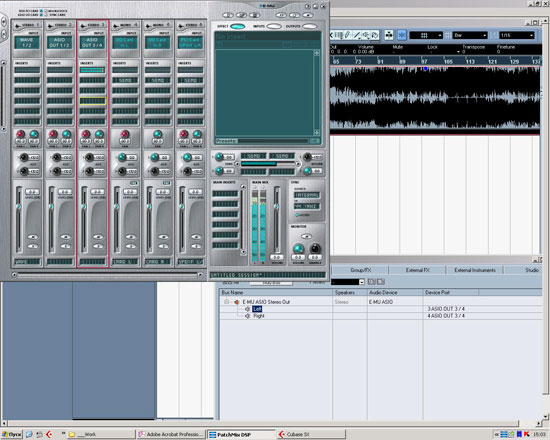Click the Delete Mixer Strip button at the mixer's left edge
The height and width of the screenshot is (440, 550).
tap(4, 34)
